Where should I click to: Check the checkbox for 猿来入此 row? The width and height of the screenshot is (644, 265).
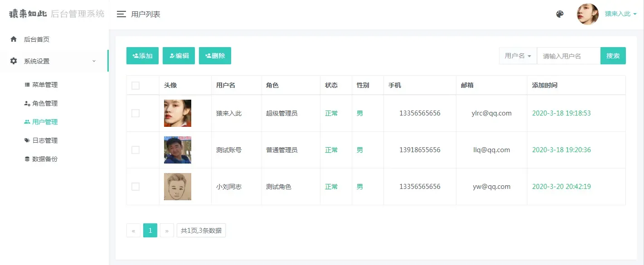(x=135, y=113)
